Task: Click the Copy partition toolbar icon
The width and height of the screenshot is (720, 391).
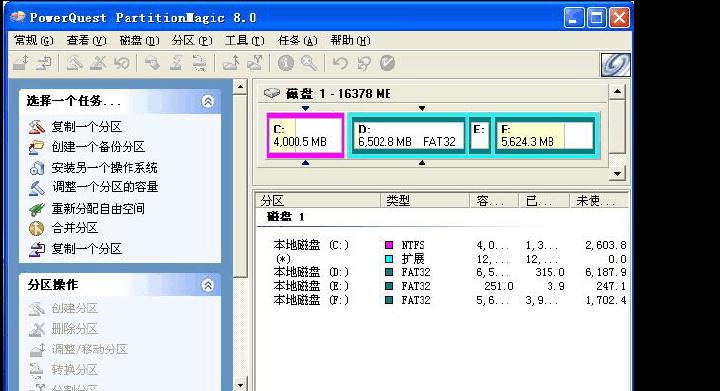Action: coord(44,62)
